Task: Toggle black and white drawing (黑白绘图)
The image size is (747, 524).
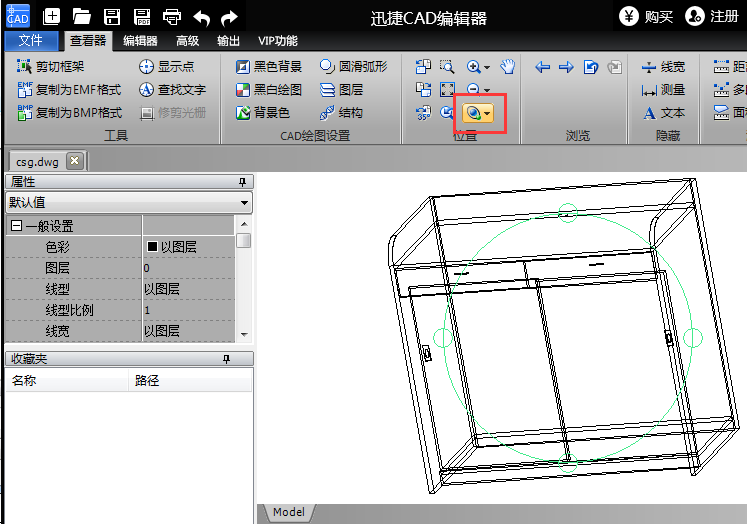Action: tap(268, 90)
